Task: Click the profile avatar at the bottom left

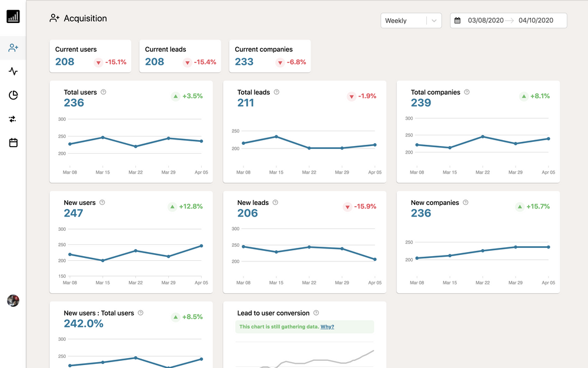Action: point(13,300)
